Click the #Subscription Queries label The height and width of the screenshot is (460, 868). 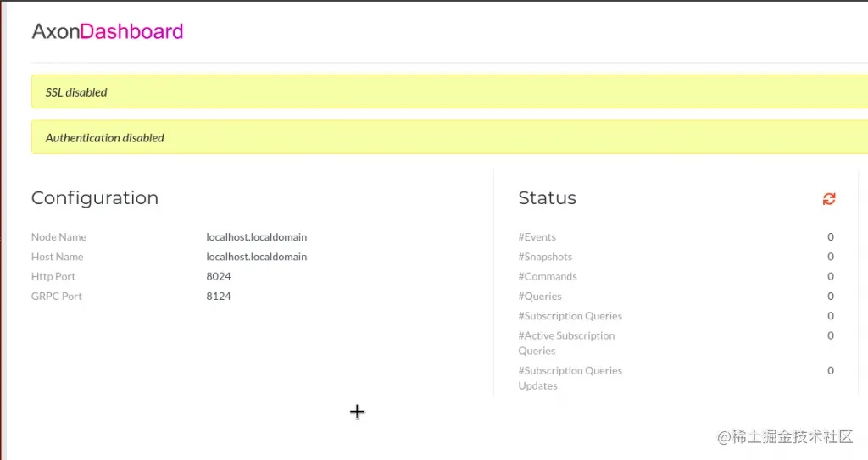pyautogui.click(x=570, y=316)
